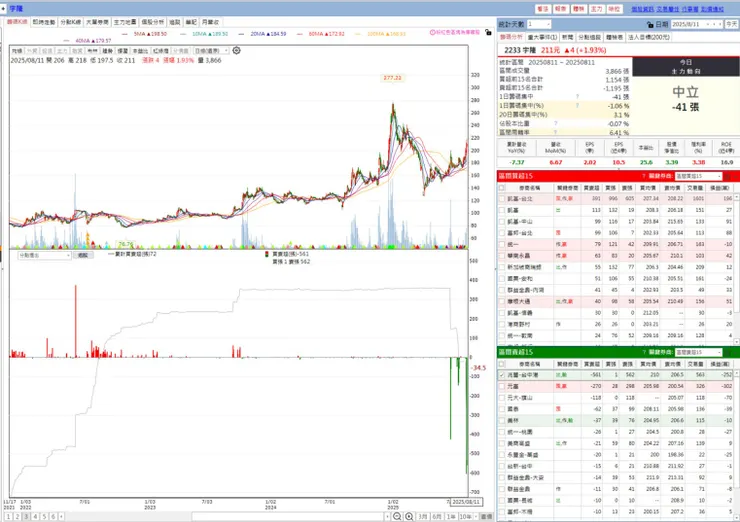
Task: Check the 元富 row checkbox
Action: (502, 386)
